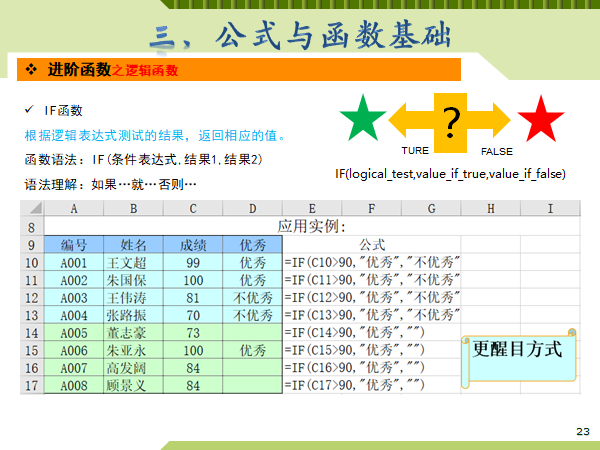Click the '不优秀' result in row 13
The height and width of the screenshot is (450, 600).
[x=253, y=316]
